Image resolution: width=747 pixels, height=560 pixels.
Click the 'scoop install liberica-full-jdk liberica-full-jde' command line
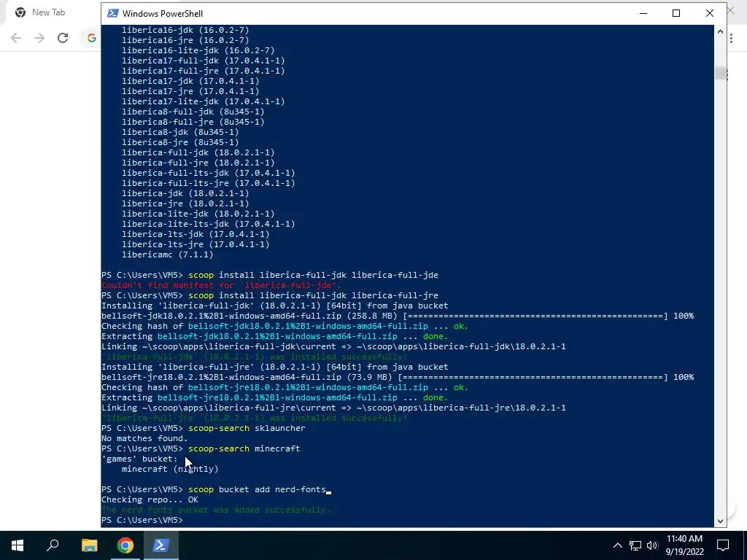[270, 275]
